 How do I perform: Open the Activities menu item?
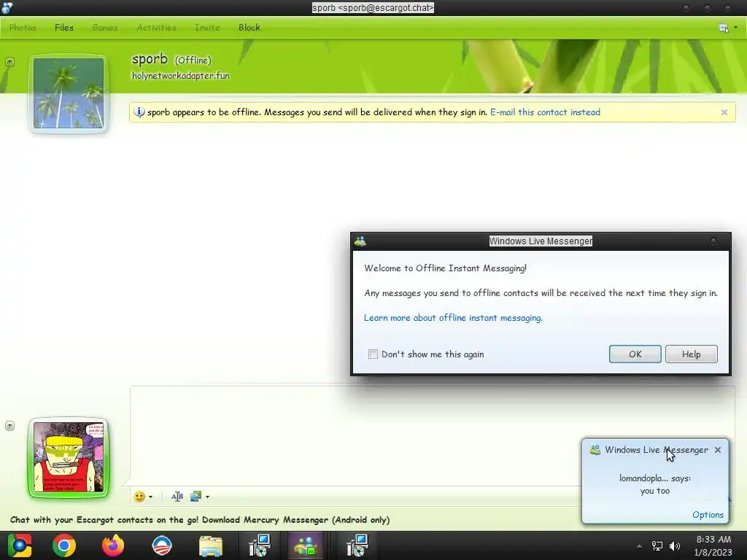[x=156, y=28]
